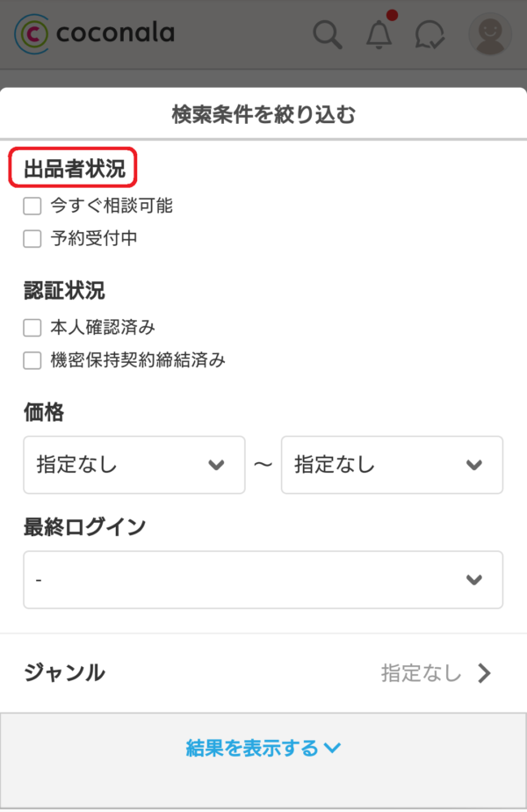Open search with the magnifier icon
The height and width of the screenshot is (812, 527).
pyautogui.click(x=328, y=34)
